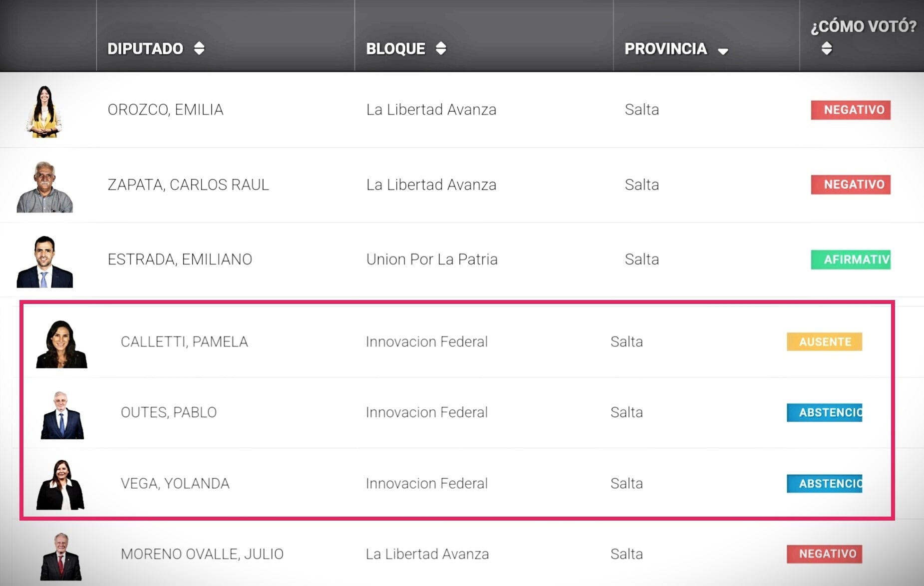Click the NEGATIVO badge for Orozco
Viewport: 924px width, 586px height.
[x=850, y=110]
